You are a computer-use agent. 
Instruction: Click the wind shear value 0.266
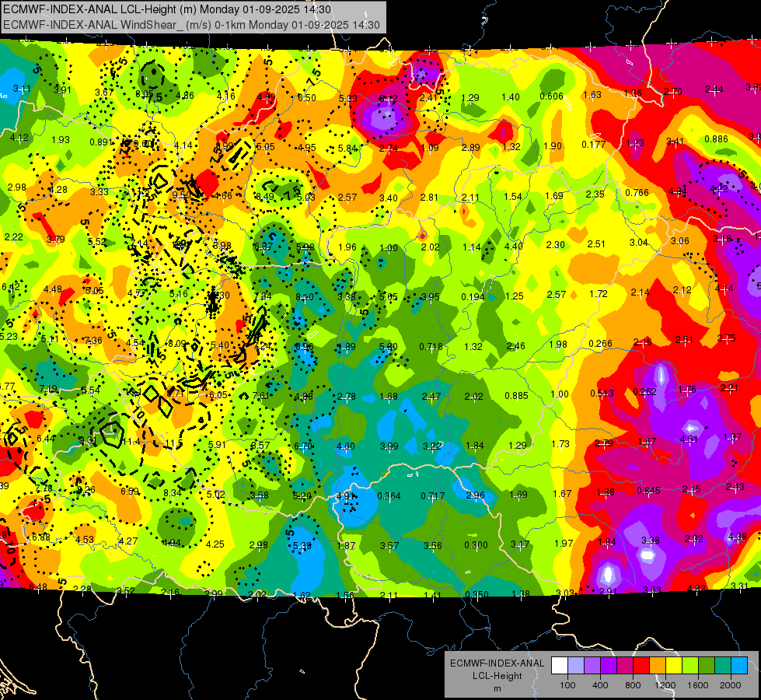pyautogui.click(x=600, y=344)
